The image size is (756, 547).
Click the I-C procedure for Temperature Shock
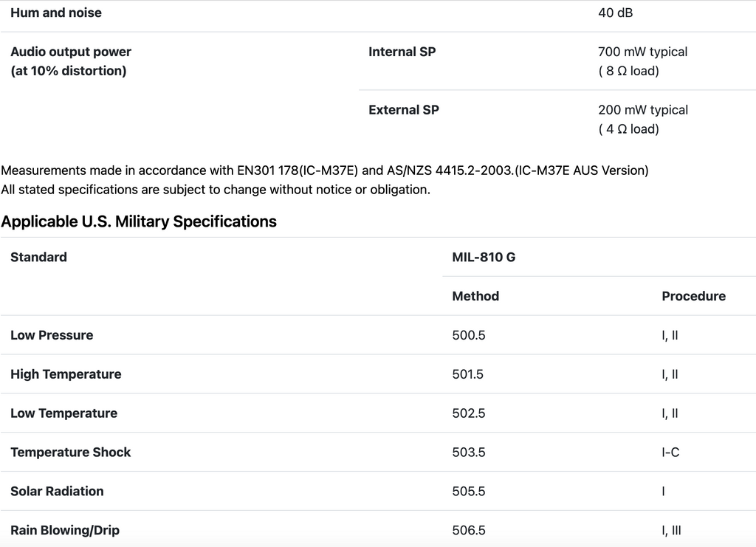pos(670,453)
